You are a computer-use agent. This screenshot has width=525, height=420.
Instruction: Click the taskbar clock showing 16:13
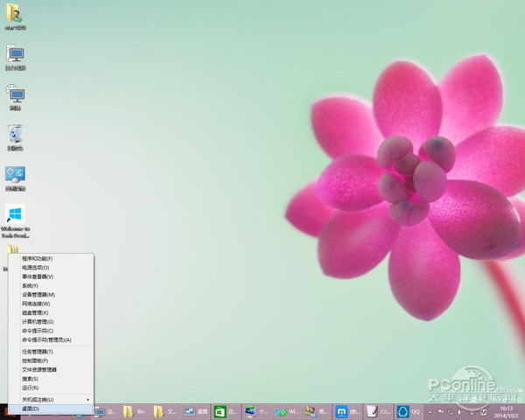(506, 411)
